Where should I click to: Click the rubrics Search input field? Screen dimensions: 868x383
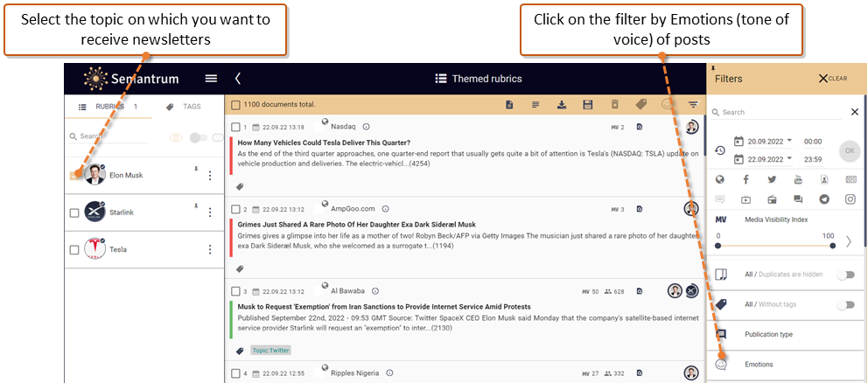click(109, 136)
